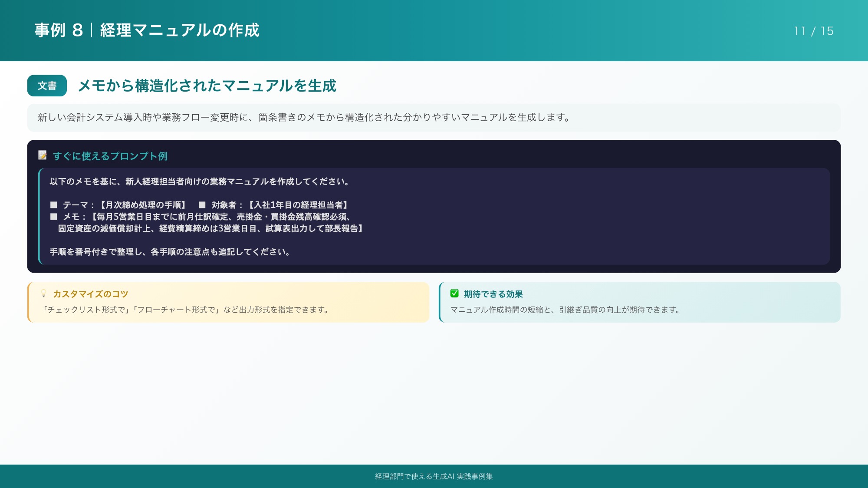Click the description starting with 新しい会計システム導入時
The height and width of the screenshot is (488, 868).
click(304, 117)
